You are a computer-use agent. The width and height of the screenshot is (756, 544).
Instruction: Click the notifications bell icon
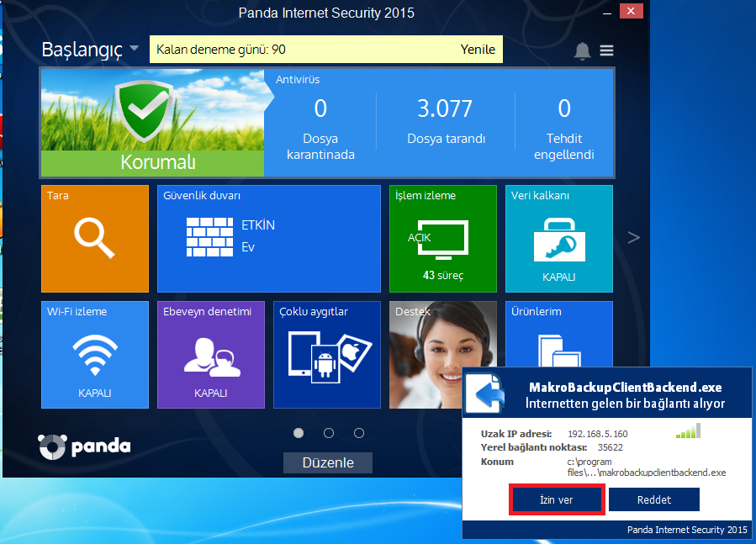583,50
